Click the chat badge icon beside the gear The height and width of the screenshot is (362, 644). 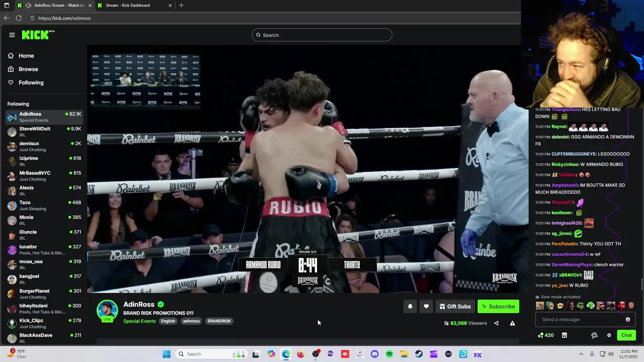click(x=594, y=335)
